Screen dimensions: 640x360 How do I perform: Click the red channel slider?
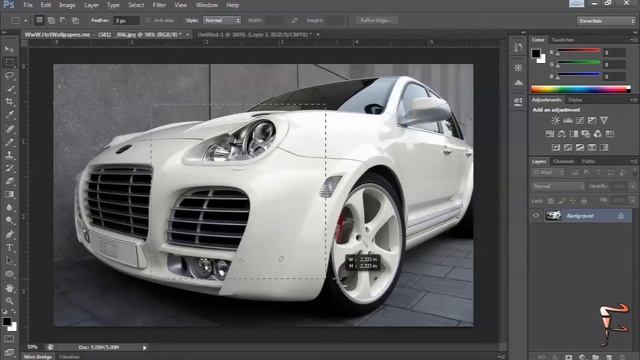tap(578, 51)
